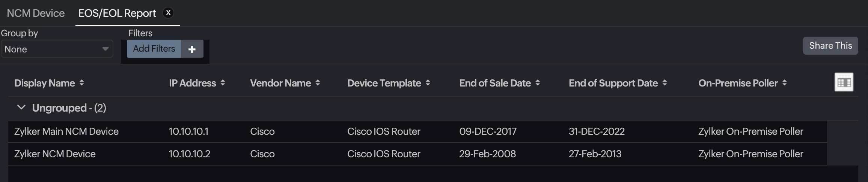Open the Group by dropdown

click(x=57, y=49)
